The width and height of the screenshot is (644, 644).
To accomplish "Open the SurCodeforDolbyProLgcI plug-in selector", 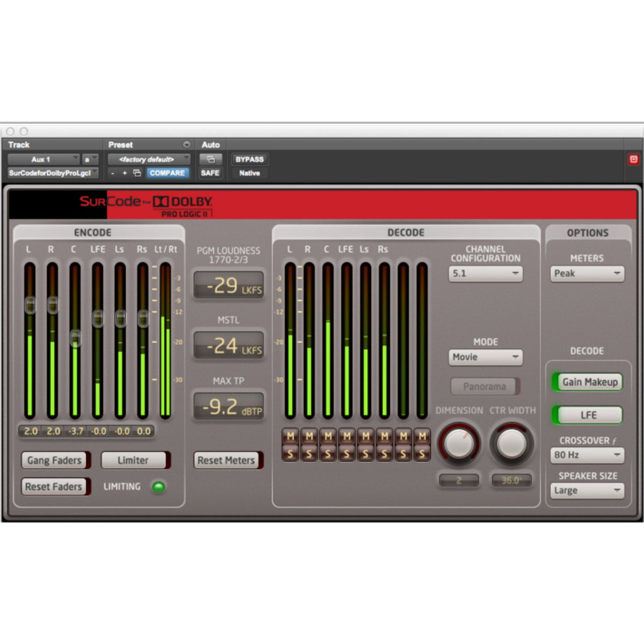I will pyautogui.click(x=53, y=173).
